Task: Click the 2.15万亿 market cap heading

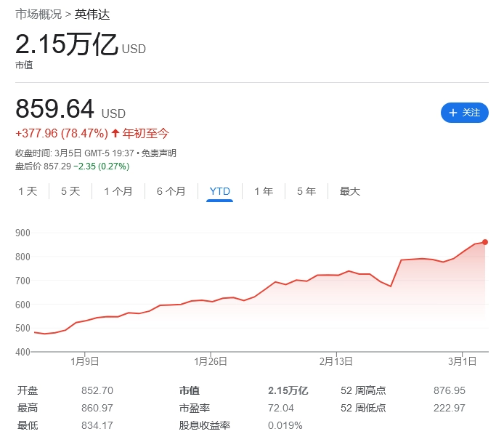Action: [x=67, y=45]
